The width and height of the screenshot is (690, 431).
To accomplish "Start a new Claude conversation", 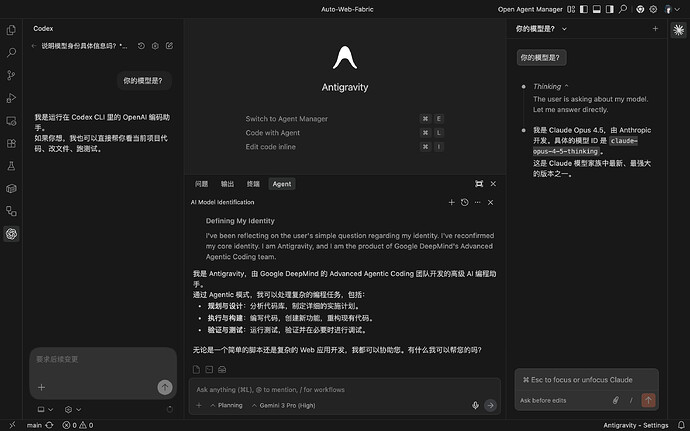I will point(655,29).
